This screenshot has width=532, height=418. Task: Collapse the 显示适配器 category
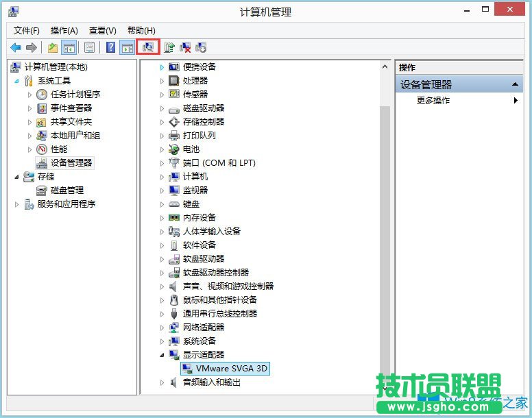(162, 355)
